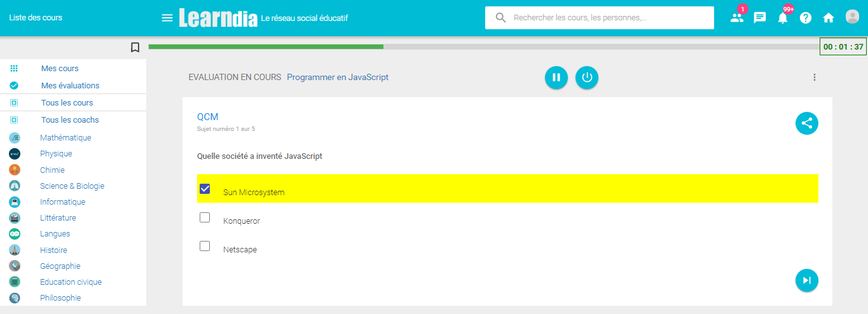Click the QCM heading
The image size is (868, 314).
coord(208,117)
